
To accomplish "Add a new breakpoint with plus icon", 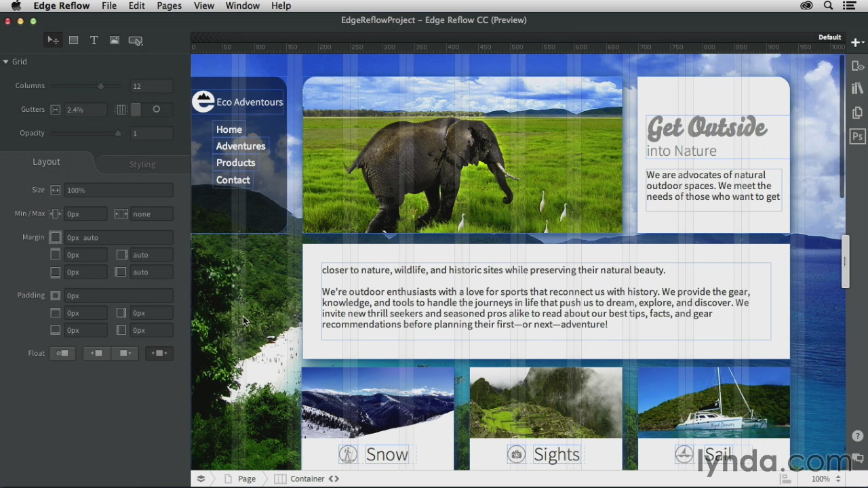I will point(856,43).
